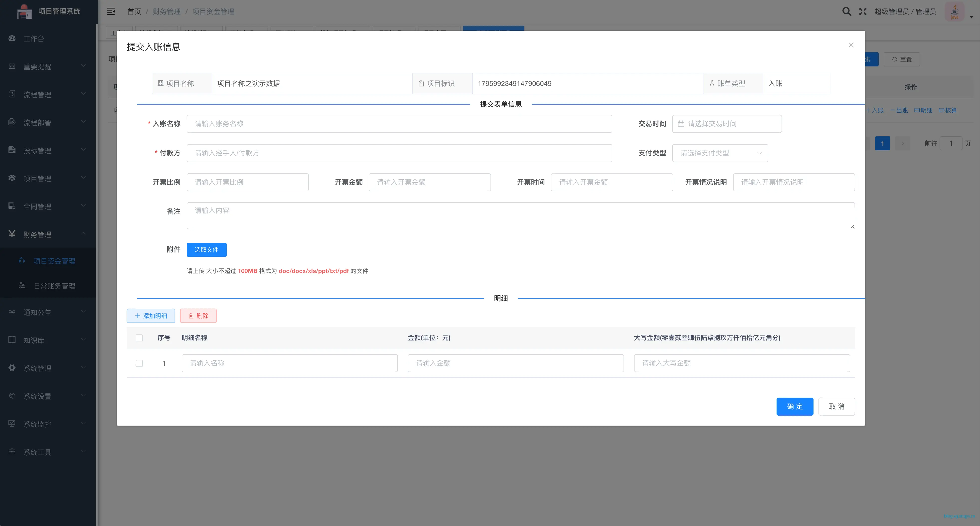Check the checkbox for detail row 1

pos(139,363)
